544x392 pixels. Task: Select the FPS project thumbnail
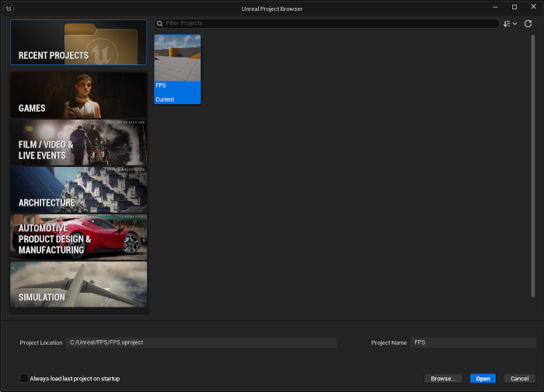tap(177, 68)
